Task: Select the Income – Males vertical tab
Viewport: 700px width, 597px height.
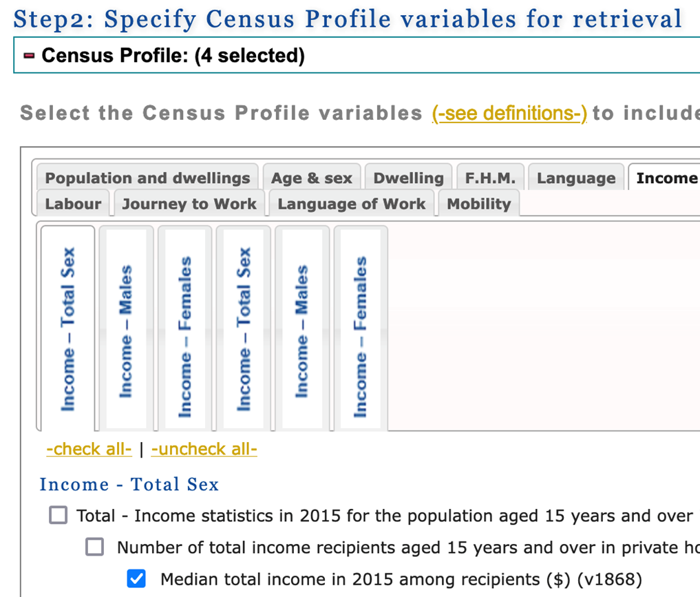Action: [x=127, y=327]
